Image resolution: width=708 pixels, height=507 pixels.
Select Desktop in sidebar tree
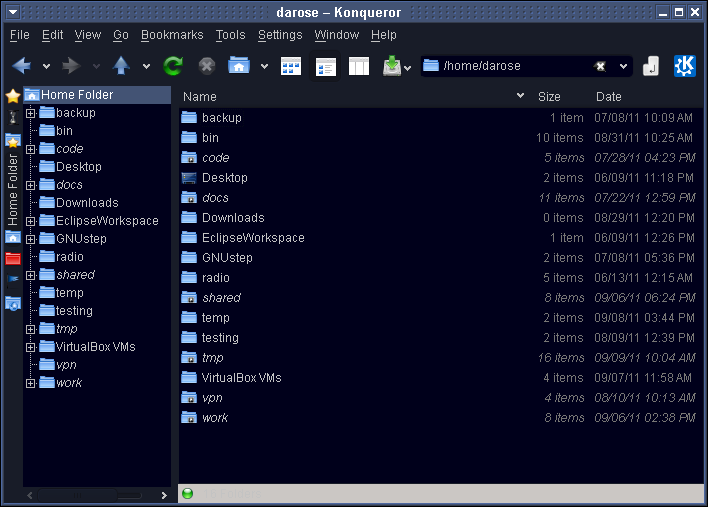point(79,167)
